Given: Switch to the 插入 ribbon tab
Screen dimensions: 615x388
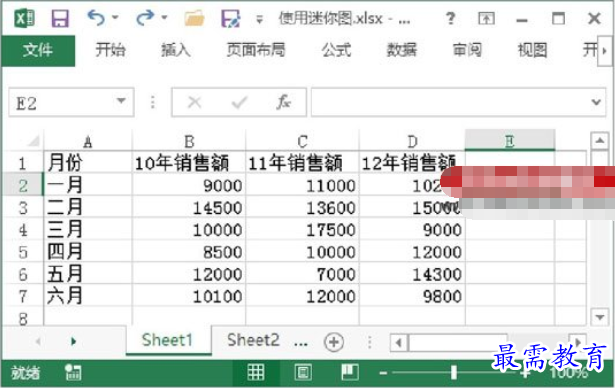Looking at the screenshot, I should tap(176, 50).
